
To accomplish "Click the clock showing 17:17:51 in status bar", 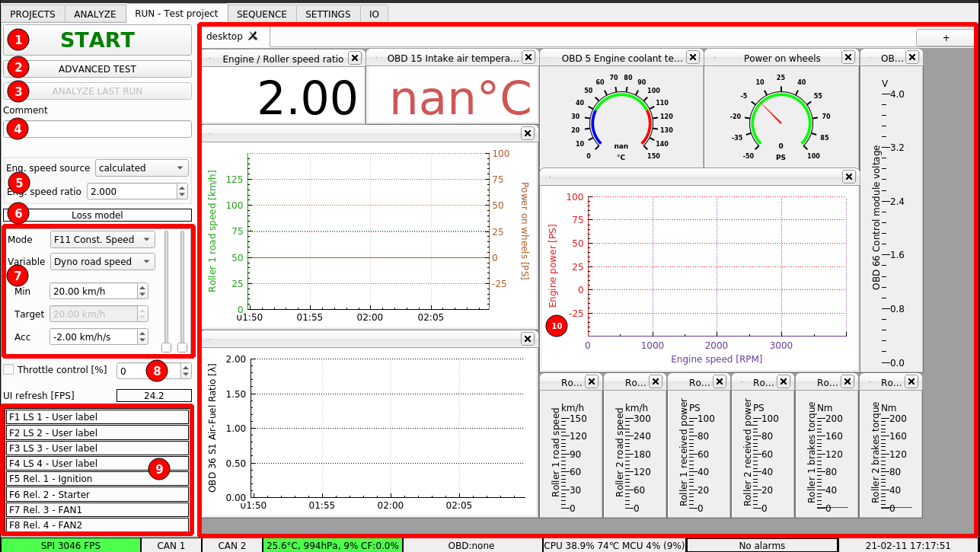I will [x=911, y=545].
